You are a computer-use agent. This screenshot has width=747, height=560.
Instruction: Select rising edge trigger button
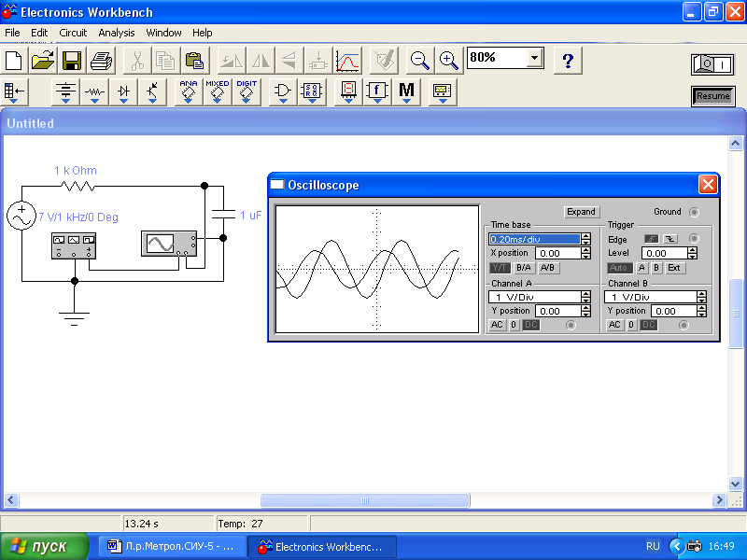point(651,239)
